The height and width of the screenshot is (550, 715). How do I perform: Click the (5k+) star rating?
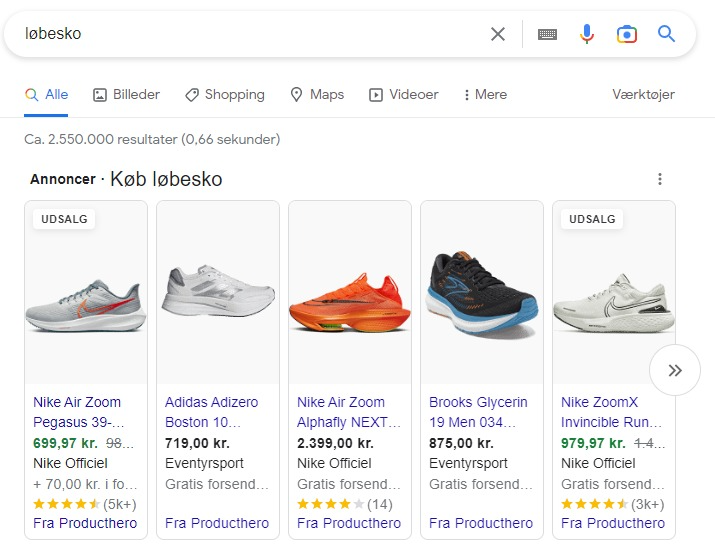85,504
